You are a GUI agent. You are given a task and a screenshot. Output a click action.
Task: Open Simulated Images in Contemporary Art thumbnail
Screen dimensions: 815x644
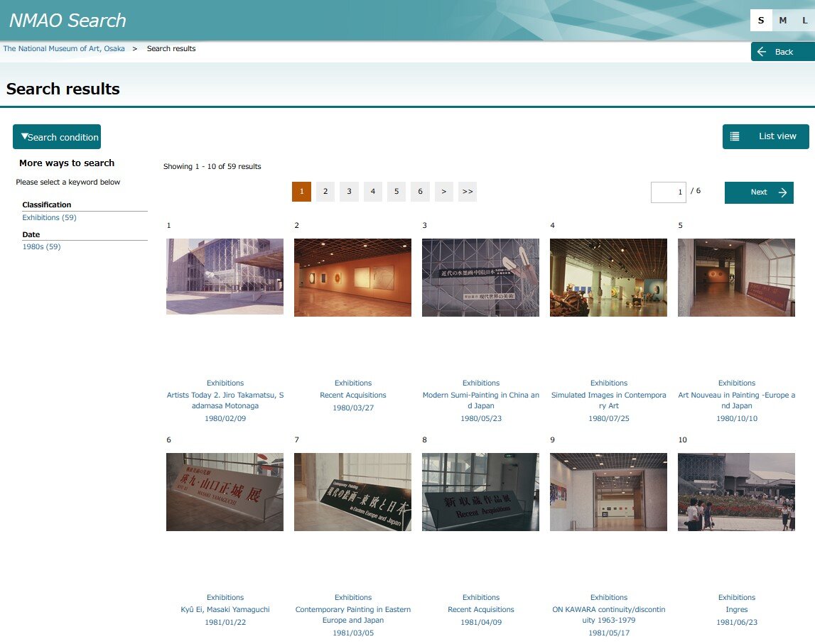(x=609, y=278)
